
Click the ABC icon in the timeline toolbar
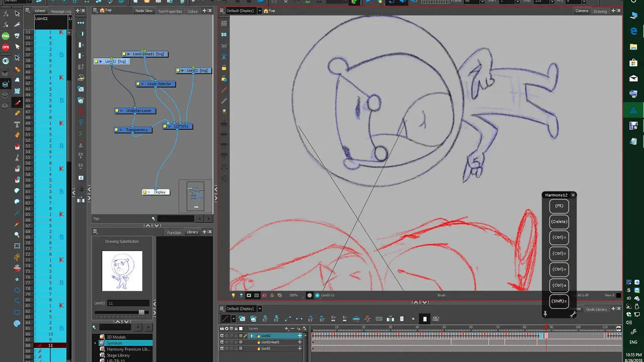pos(436,319)
